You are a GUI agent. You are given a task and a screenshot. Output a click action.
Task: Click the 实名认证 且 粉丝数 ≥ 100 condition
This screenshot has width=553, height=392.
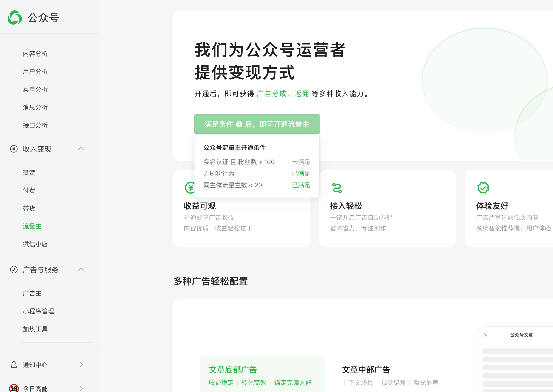pos(239,162)
